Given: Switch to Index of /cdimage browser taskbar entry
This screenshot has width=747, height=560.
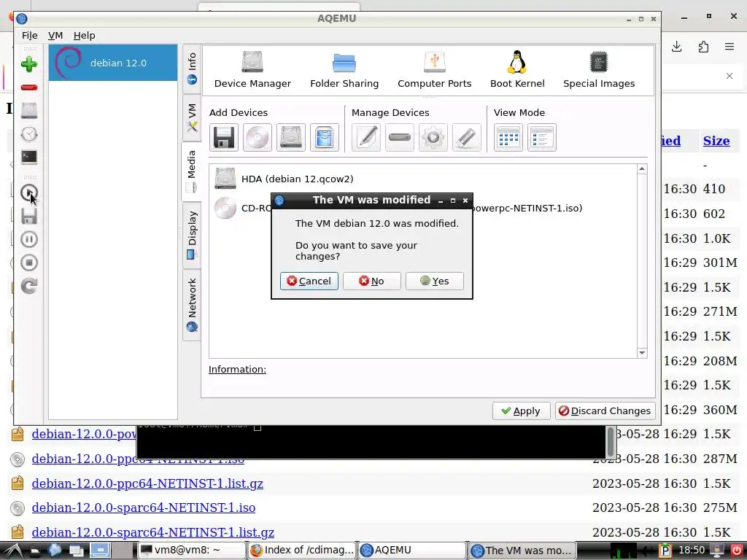Looking at the screenshot, I should (302, 550).
